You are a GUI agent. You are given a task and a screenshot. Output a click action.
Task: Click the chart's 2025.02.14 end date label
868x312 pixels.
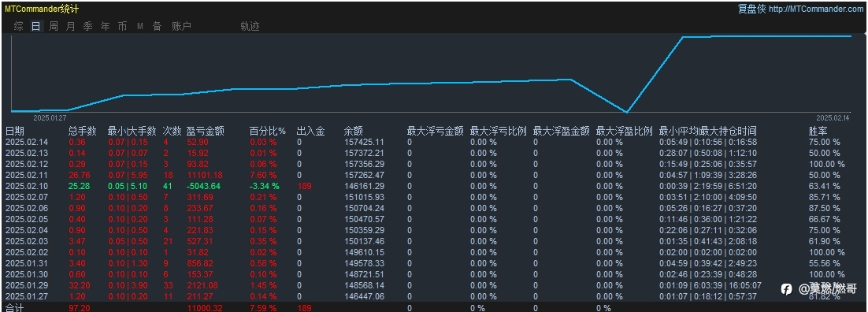tap(833, 117)
